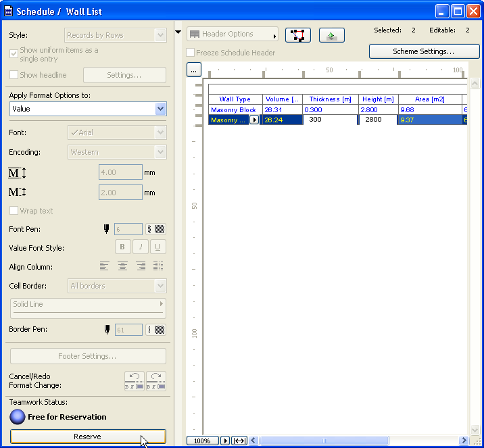The height and width of the screenshot is (448, 484).
Task: Toggle the Freeze Schedule Header checkbox
Action: 191,53
